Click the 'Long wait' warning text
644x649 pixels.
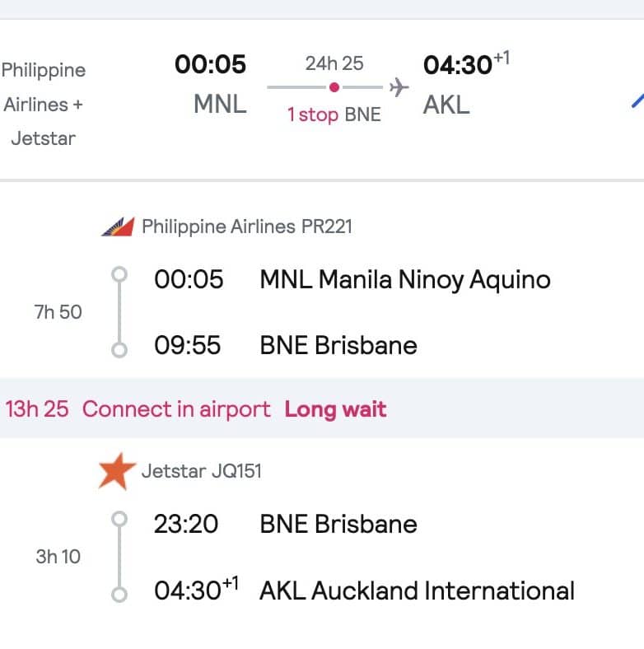(335, 409)
